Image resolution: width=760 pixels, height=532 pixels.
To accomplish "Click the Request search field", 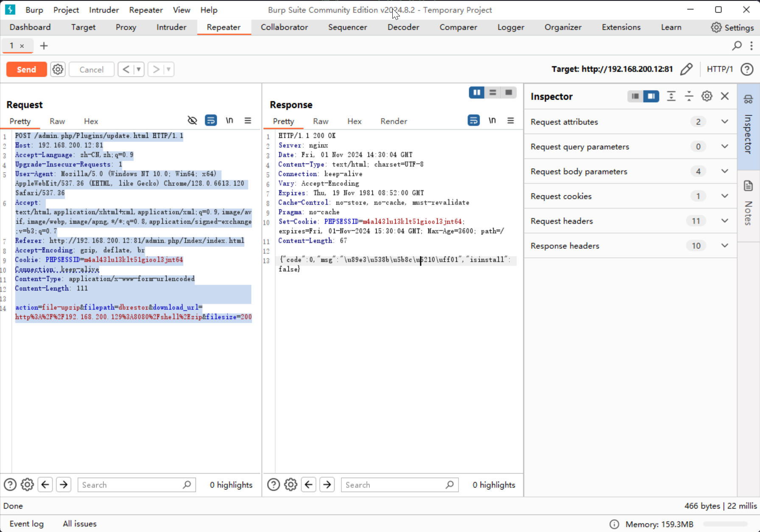I will 137,485.
